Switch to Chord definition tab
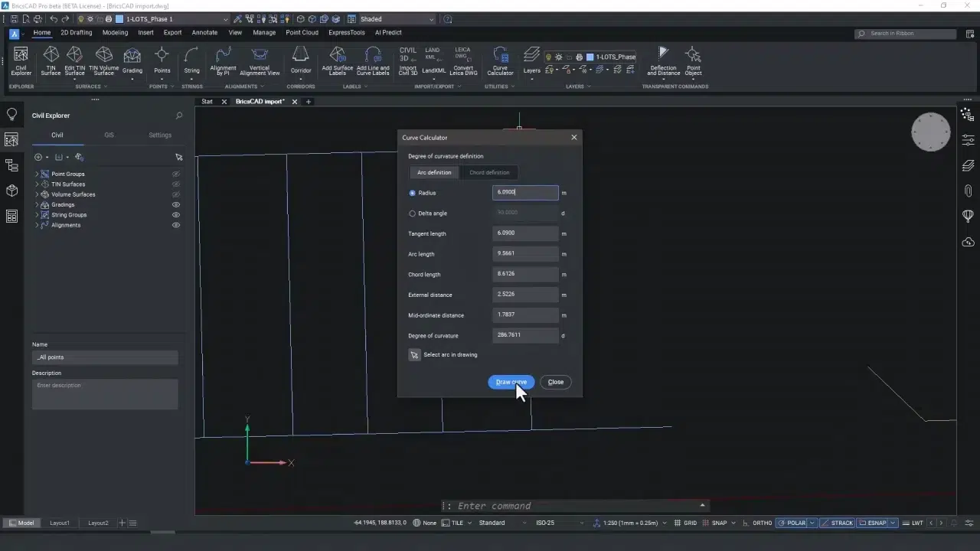The width and height of the screenshot is (980, 551). [489, 173]
